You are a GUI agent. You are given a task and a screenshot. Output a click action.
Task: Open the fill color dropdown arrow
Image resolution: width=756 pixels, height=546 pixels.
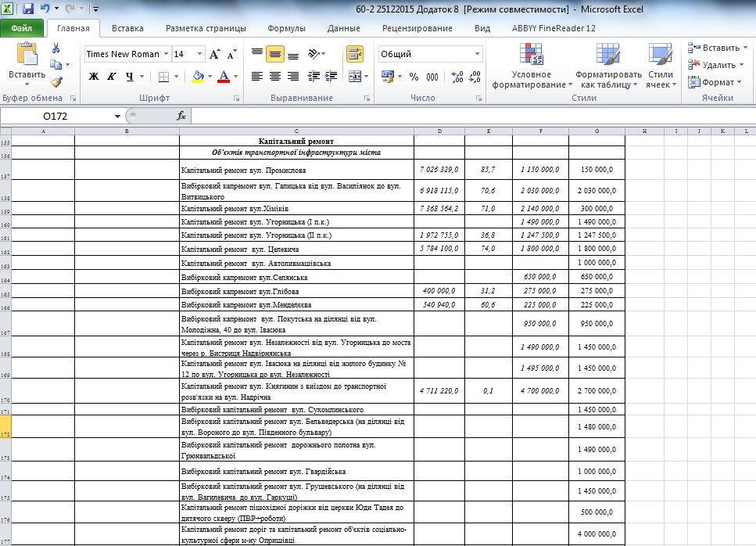[x=210, y=77]
